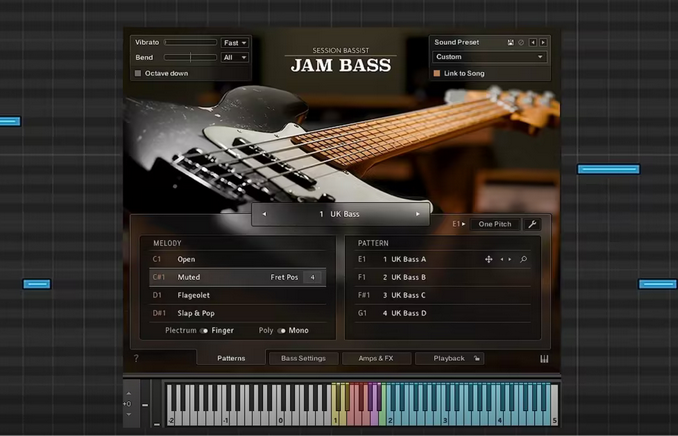
Task: Click the left arrow beside 1 UK Bass
Action: coord(264,214)
